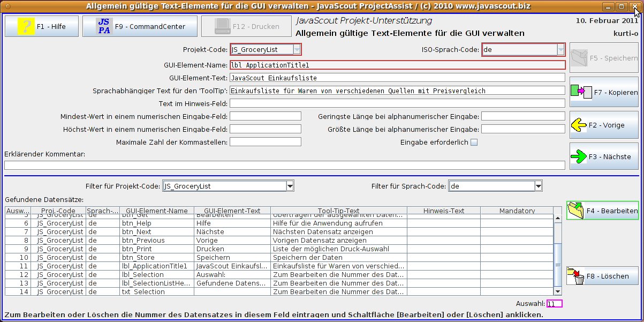Sort by GUI-Element-Name column header
Viewport: 644px width, 322px height.
pyautogui.click(x=154, y=211)
